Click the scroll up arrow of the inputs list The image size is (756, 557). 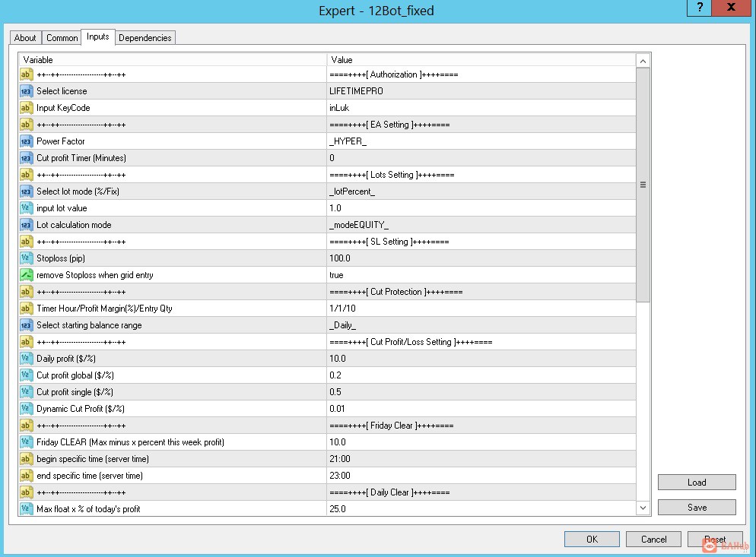point(643,61)
